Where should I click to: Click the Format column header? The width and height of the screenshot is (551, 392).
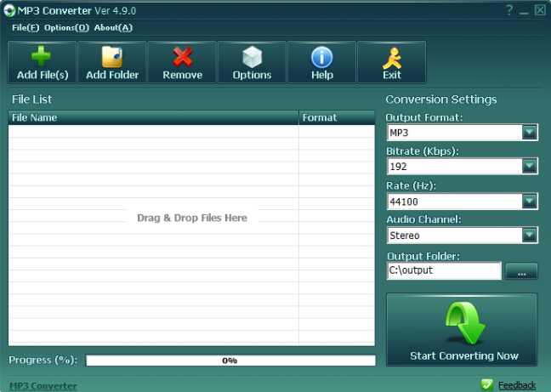point(337,117)
